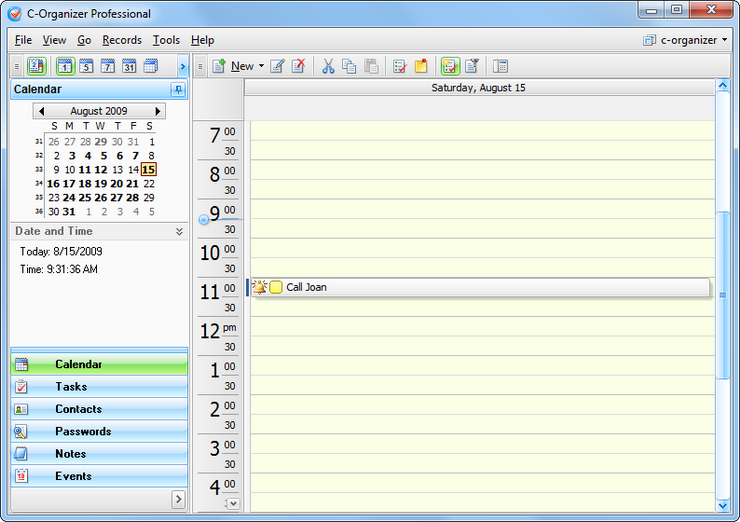Click the Delete entry icon with red X
The height and width of the screenshot is (522, 740).
point(298,67)
